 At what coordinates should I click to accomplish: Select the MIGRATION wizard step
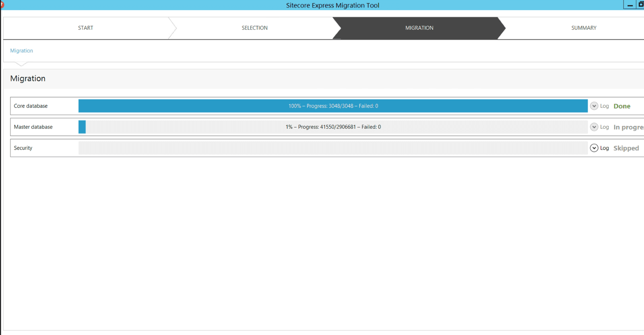pos(419,28)
